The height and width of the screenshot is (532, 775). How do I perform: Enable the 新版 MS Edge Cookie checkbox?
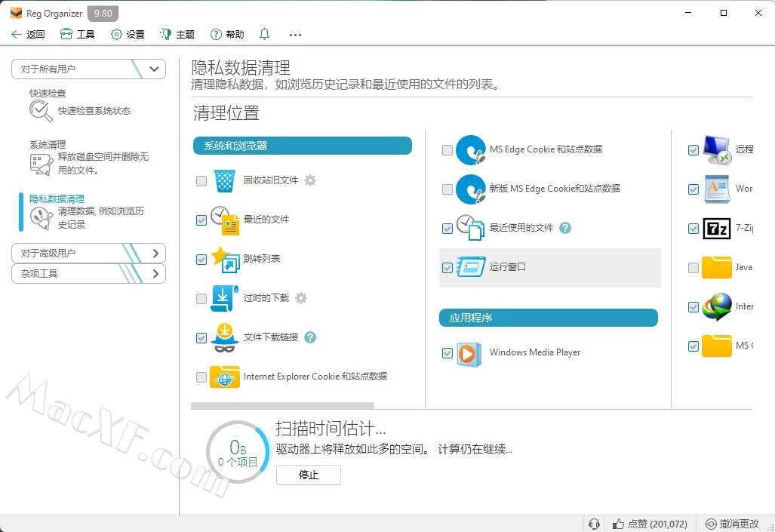click(447, 189)
